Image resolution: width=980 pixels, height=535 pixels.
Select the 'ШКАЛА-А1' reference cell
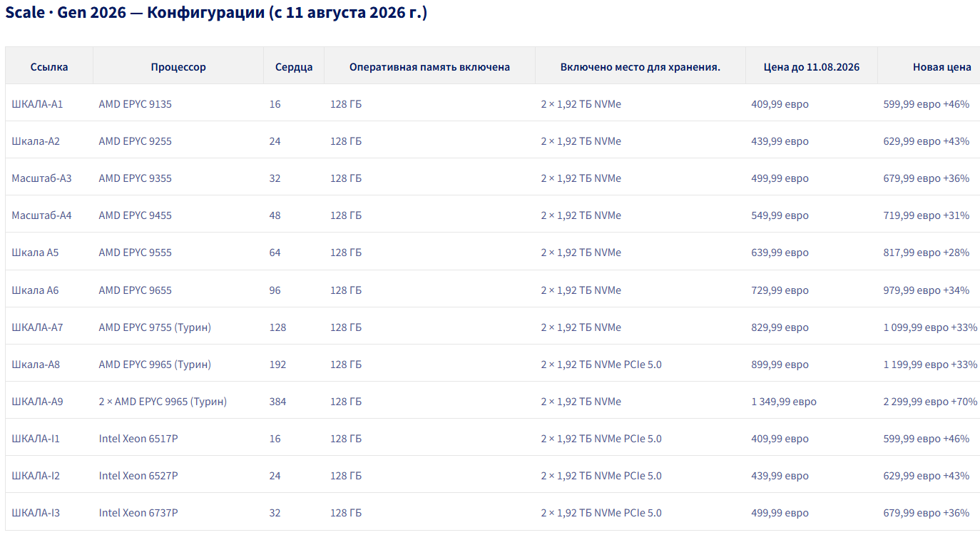pyautogui.click(x=37, y=104)
